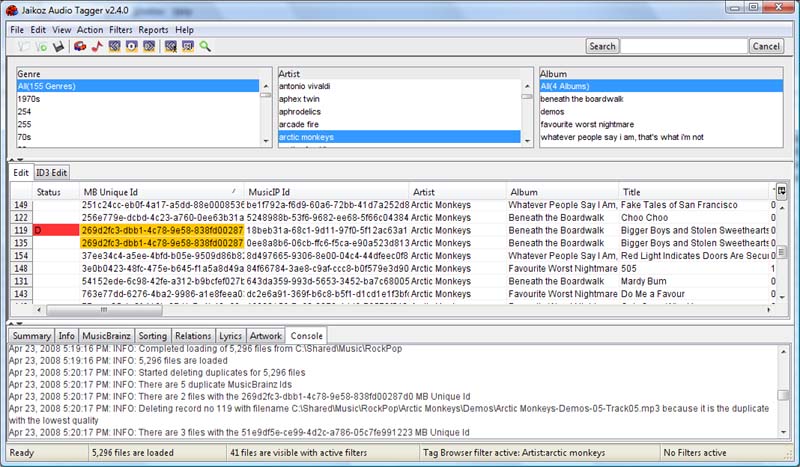800x467 pixels.
Task: Click the table's horizontal scrollbar thumb
Action: [x=104, y=309]
